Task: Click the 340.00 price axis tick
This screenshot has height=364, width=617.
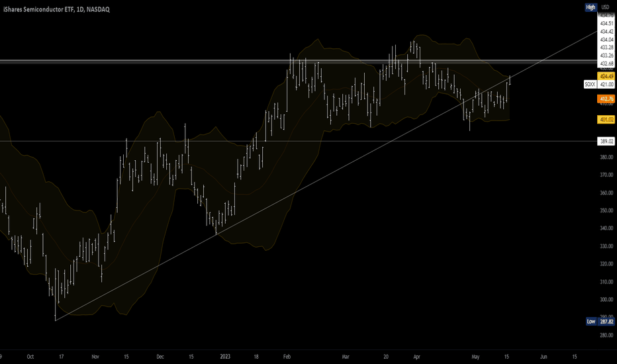Action: click(x=606, y=228)
